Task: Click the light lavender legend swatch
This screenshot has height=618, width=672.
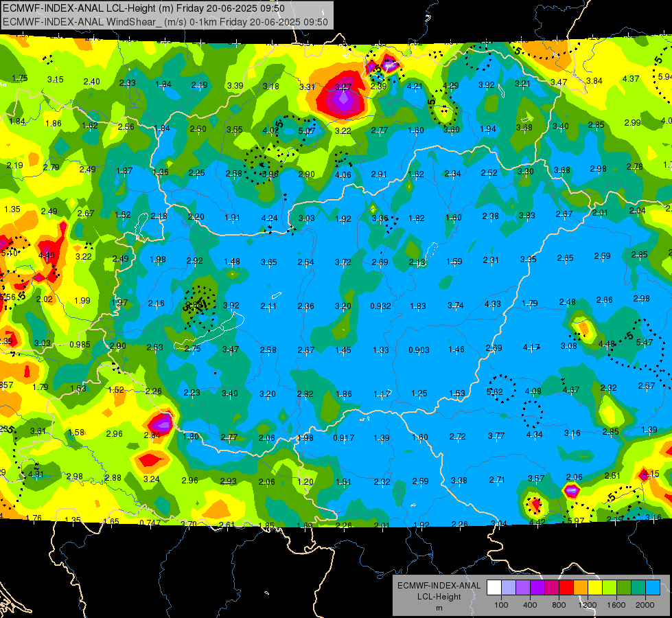Action: coord(509,588)
